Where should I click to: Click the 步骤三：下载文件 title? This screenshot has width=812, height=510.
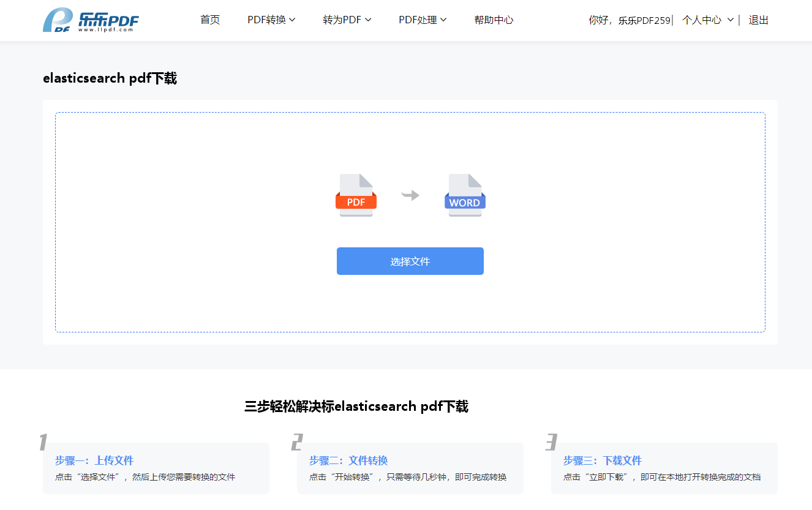point(603,460)
